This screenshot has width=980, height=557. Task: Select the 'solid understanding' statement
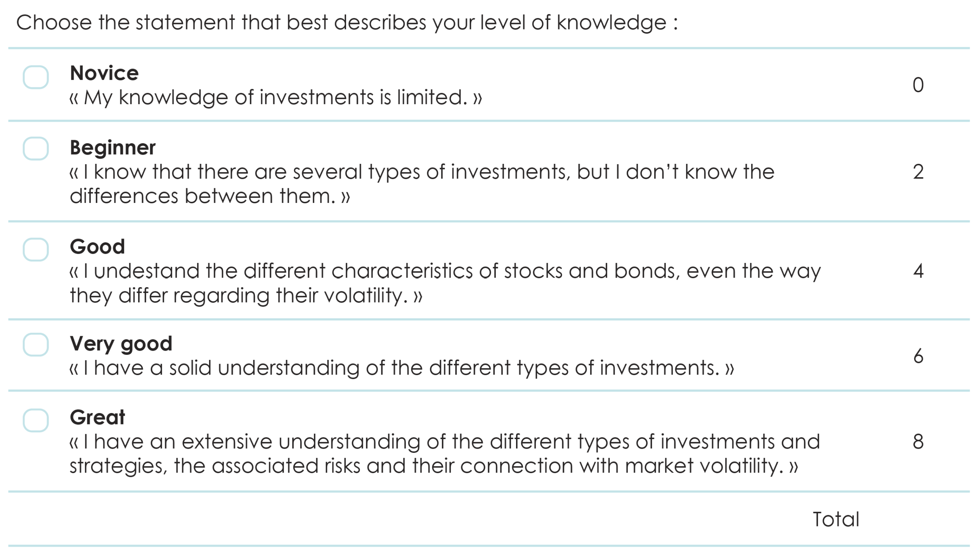[402, 368]
